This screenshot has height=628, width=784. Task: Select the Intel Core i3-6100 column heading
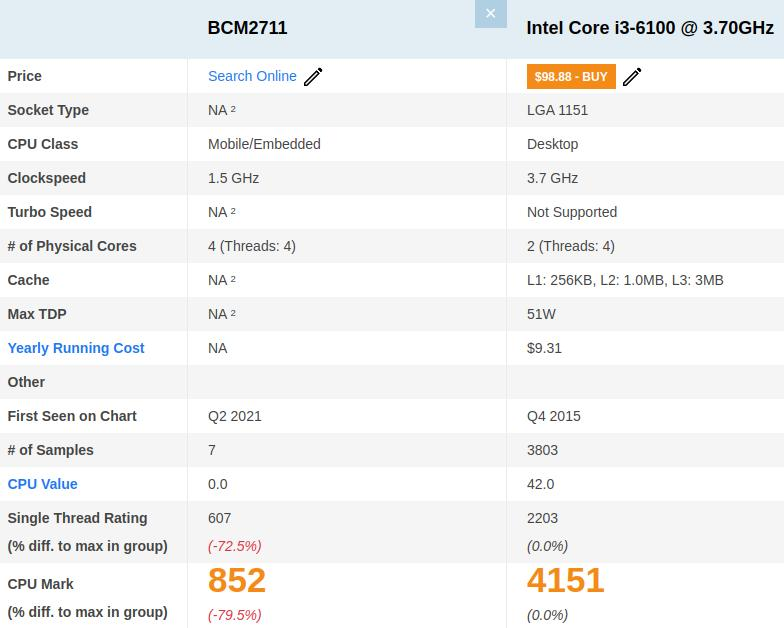pos(650,28)
